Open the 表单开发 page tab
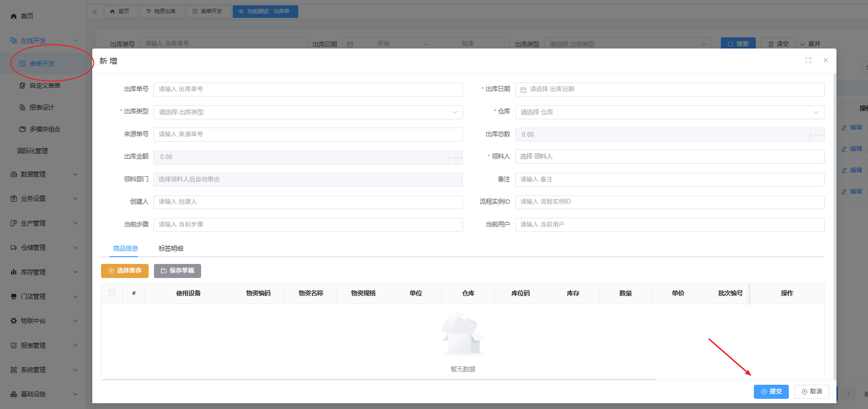This screenshot has height=409, width=868. (x=208, y=11)
